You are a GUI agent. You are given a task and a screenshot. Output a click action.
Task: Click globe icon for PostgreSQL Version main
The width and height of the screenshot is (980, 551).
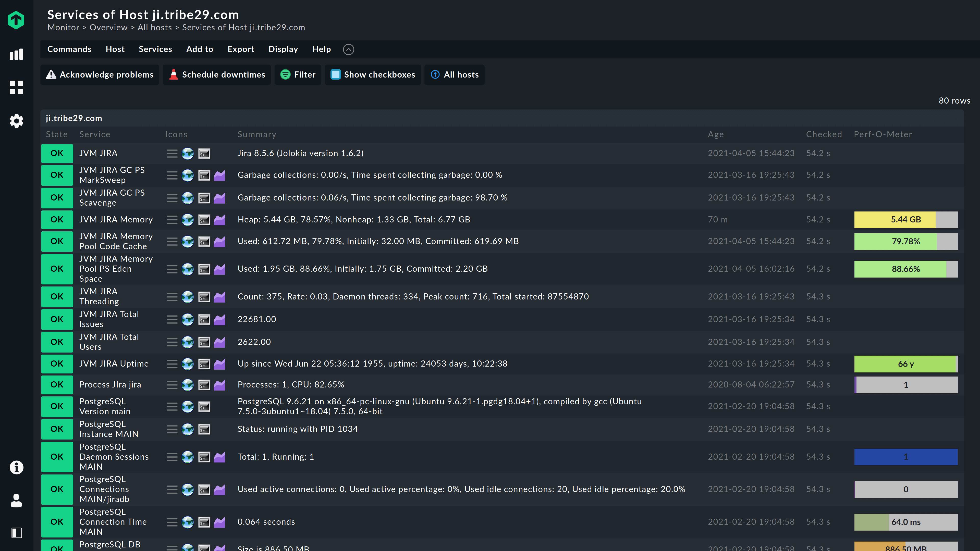[x=188, y=407]
